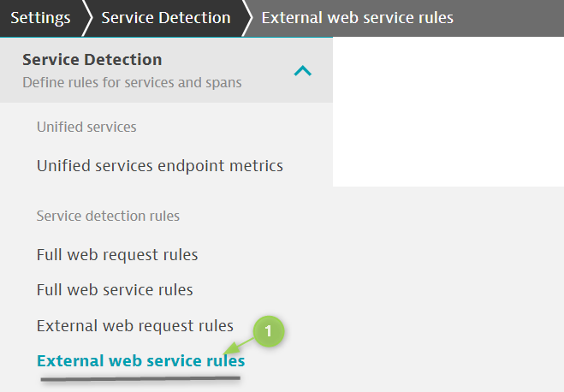Open Unified services endpoint metrics
The width and height of the screenshot is (564, 392).
pos(160,166)
